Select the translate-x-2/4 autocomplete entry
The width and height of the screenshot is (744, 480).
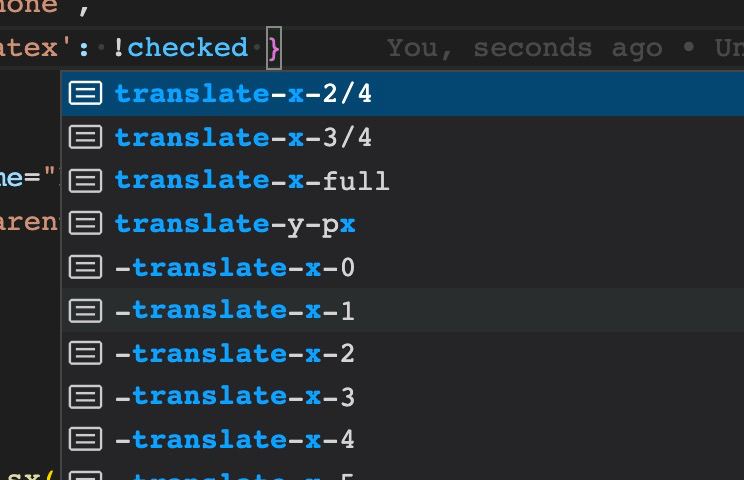pos(243,94)
